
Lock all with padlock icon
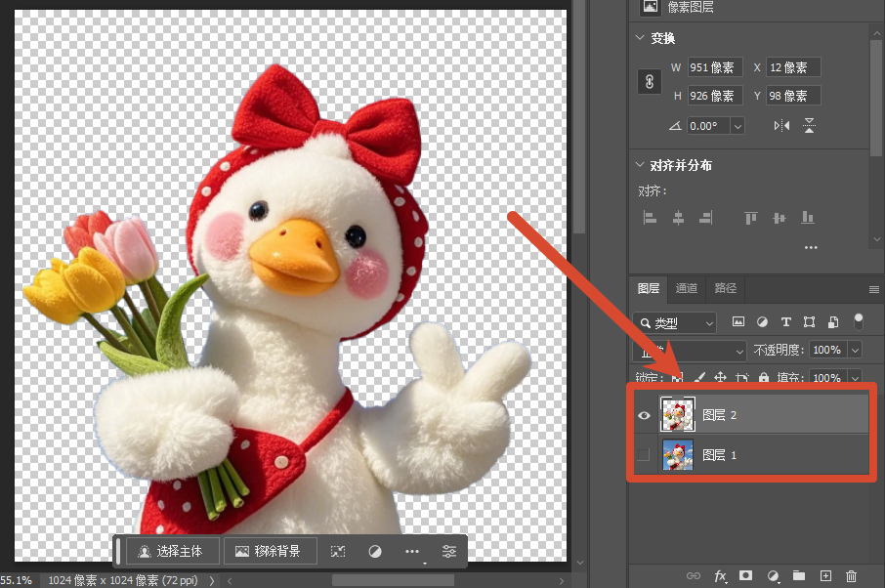tap(764, 377)
